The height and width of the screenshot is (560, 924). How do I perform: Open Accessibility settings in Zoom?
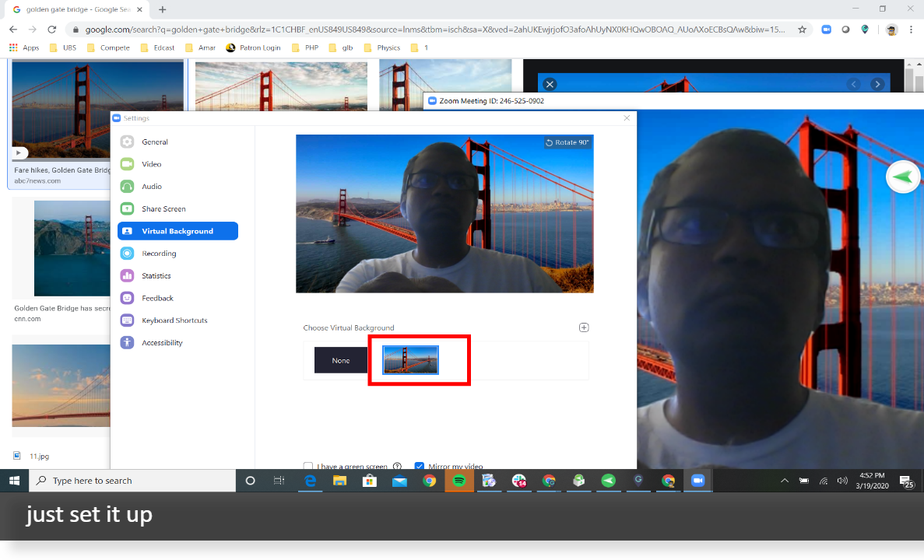click(x=162, y=342)
